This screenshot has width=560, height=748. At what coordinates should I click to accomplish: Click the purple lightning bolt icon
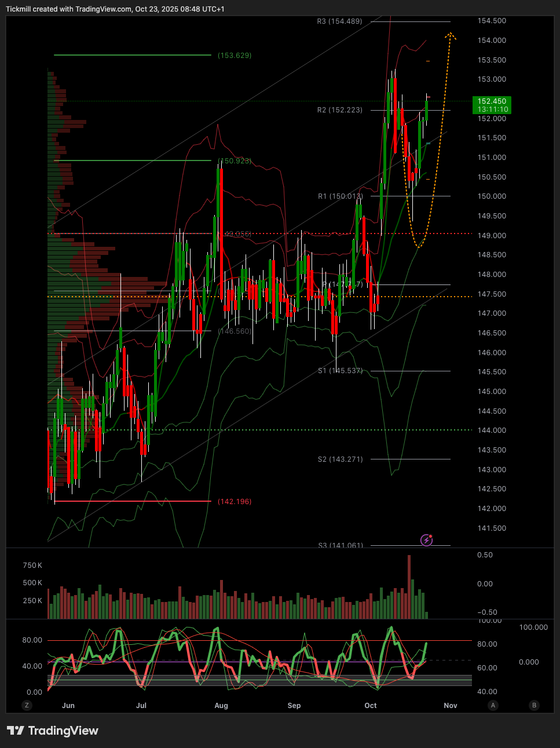coord(427,540)
